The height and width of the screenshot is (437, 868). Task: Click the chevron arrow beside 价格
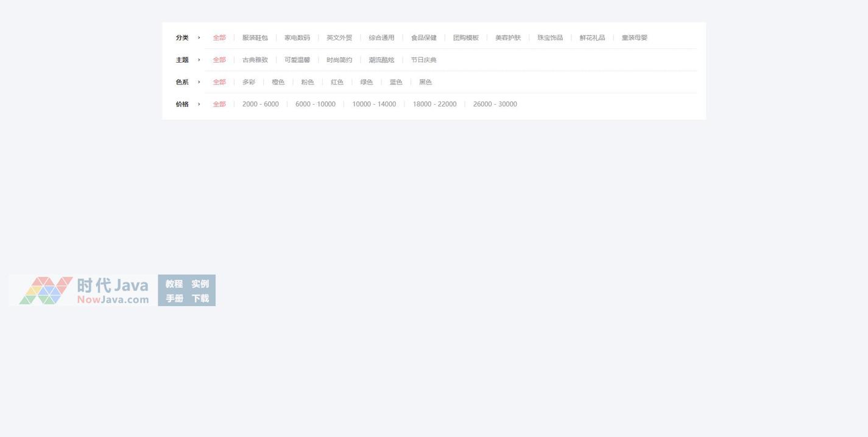click(199, 104)
